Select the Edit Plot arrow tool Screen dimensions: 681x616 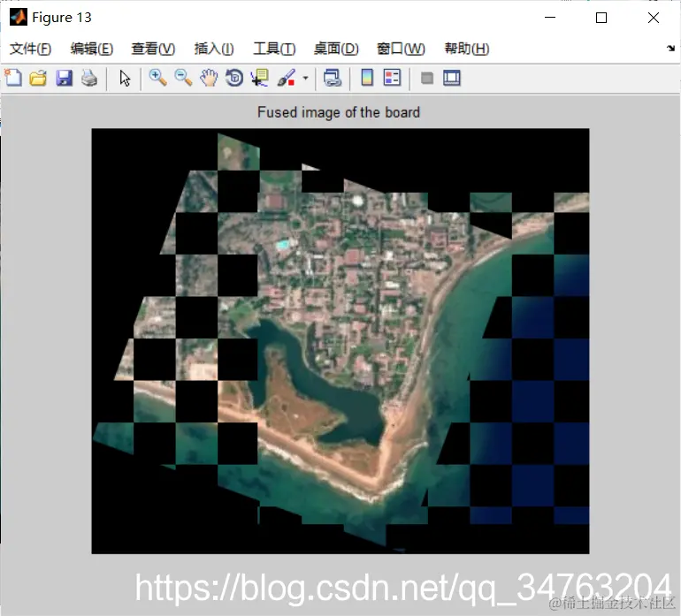[x=125, y=79]
